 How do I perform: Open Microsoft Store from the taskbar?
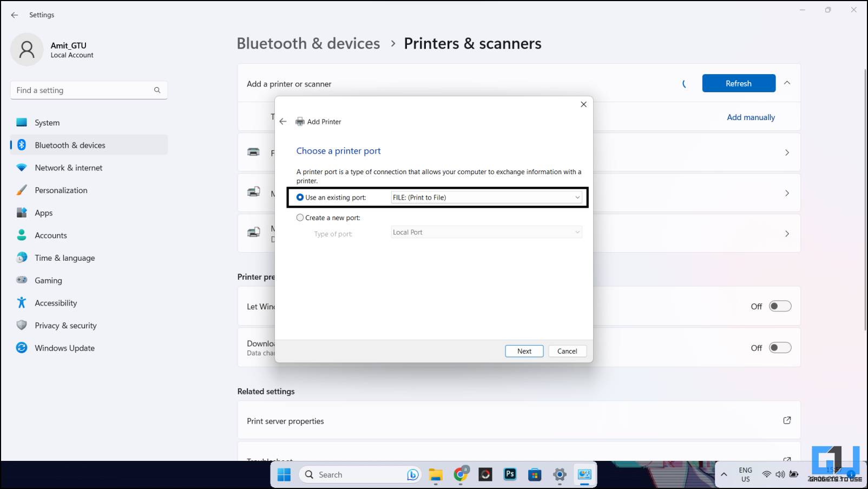click(x=535, y=474)
